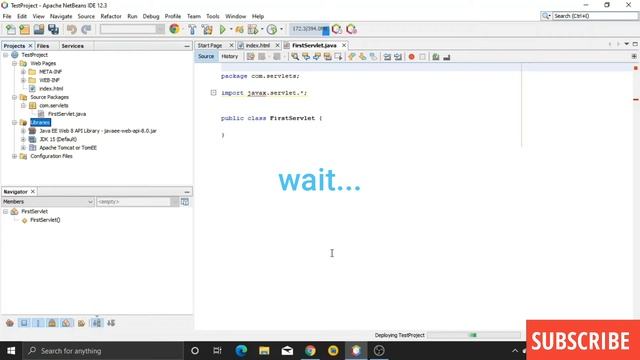Switch to the index.html editor tab
Viewport: 640px width, 360px height.
point(258,45)
